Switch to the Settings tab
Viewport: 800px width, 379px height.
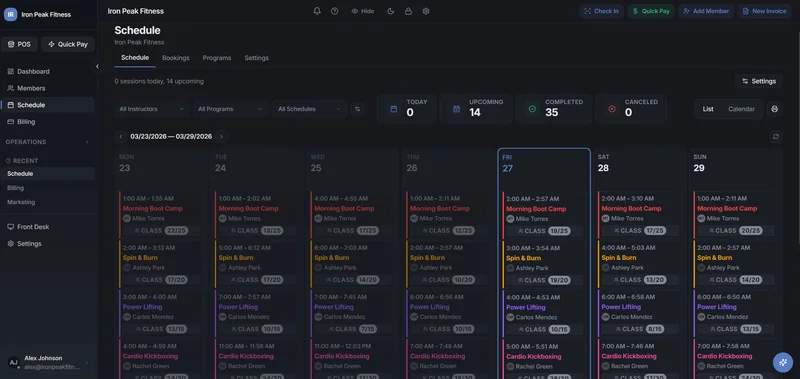(x=257, y=58)
